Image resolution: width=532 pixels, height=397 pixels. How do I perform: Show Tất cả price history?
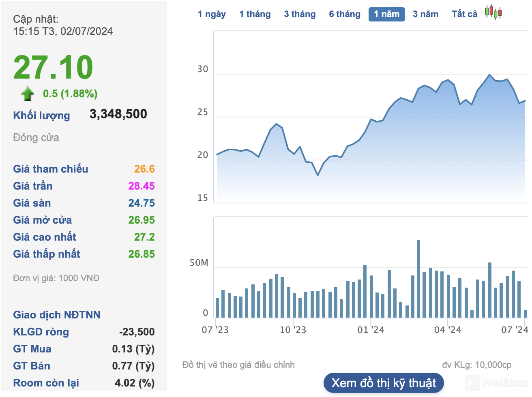(x=464, y=14)
